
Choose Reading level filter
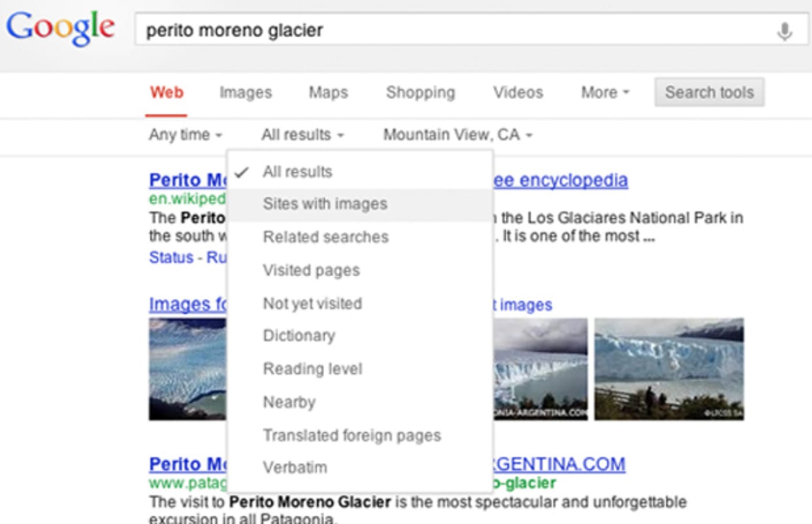(x=313, y=368)
